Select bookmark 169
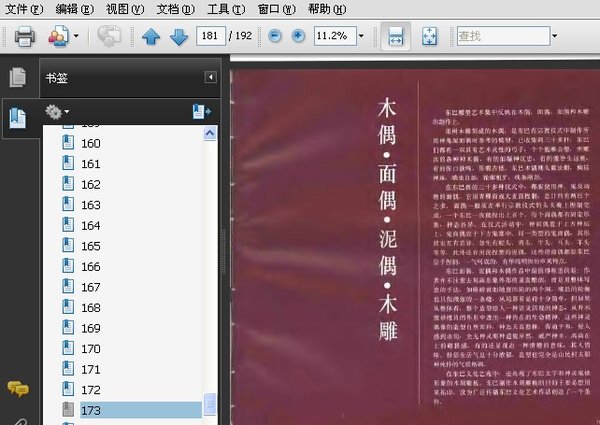The width and height of the screenshot is (600, 425). pyautogui.click(x=91, y=329)
